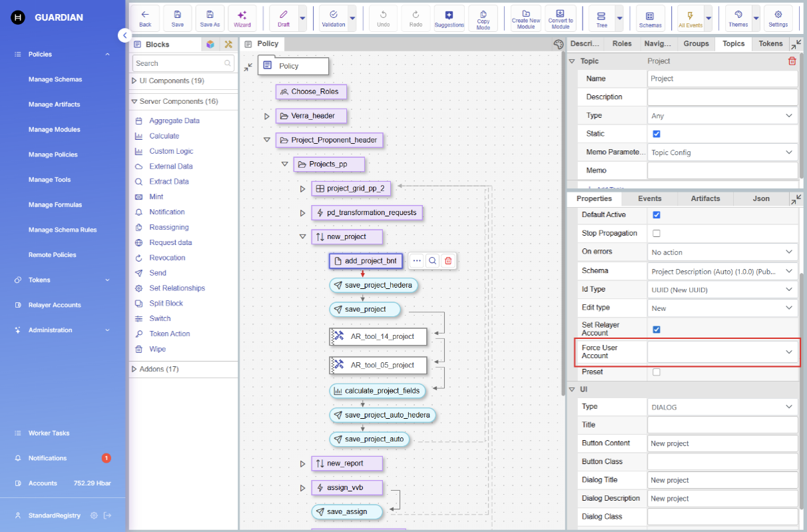Image resolution: width=807 pixels, height=532 pixels.
Task: Expand the Verra_header tree node
Action: pos(267,116)
